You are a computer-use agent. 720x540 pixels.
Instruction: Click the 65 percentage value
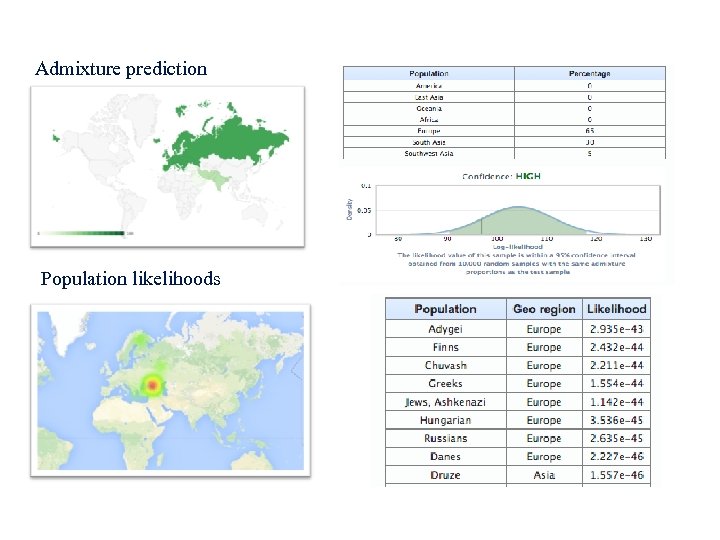[590, 131]
